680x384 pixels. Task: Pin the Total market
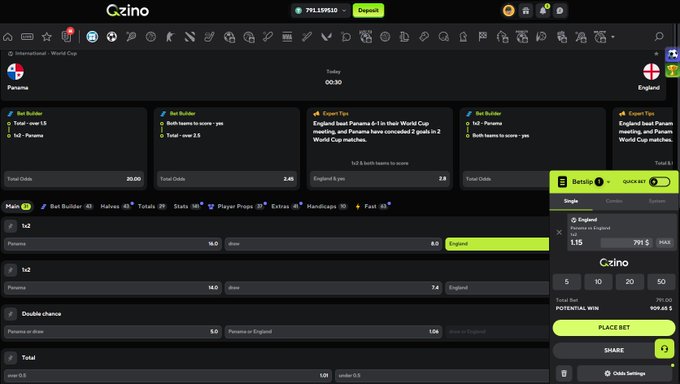[11, 358]
